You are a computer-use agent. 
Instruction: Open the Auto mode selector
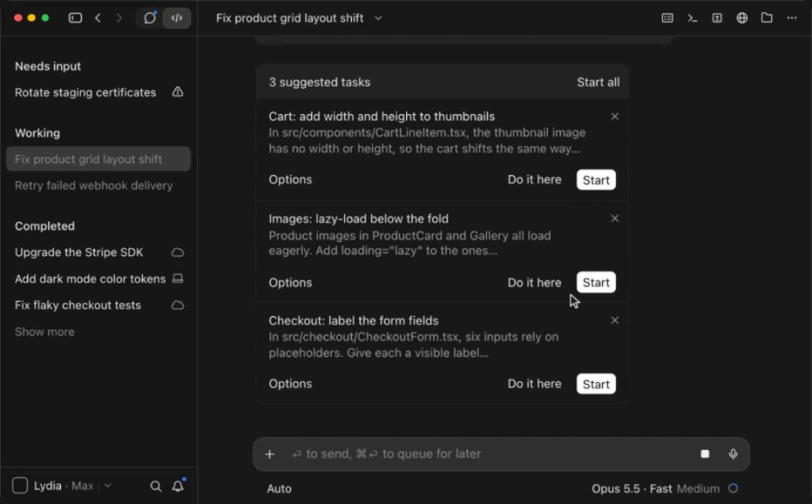pos(279,489)
